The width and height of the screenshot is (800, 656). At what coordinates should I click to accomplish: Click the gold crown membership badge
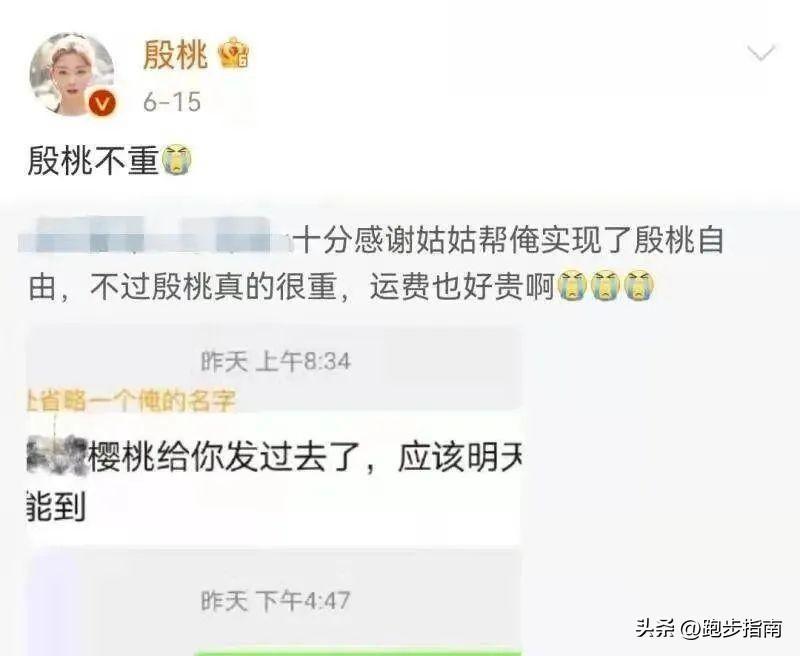pos(234,54)
